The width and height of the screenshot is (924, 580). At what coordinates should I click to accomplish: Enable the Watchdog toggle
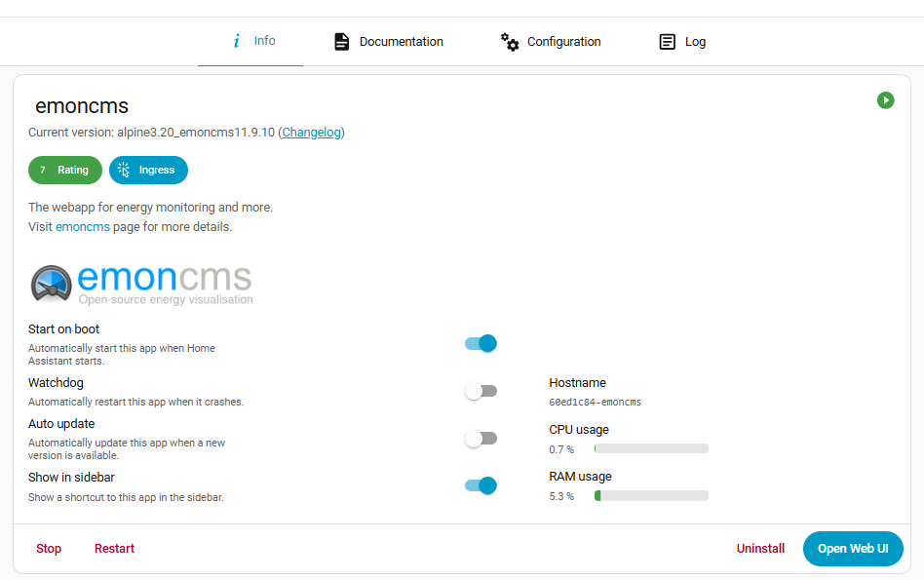coord(481,390)
